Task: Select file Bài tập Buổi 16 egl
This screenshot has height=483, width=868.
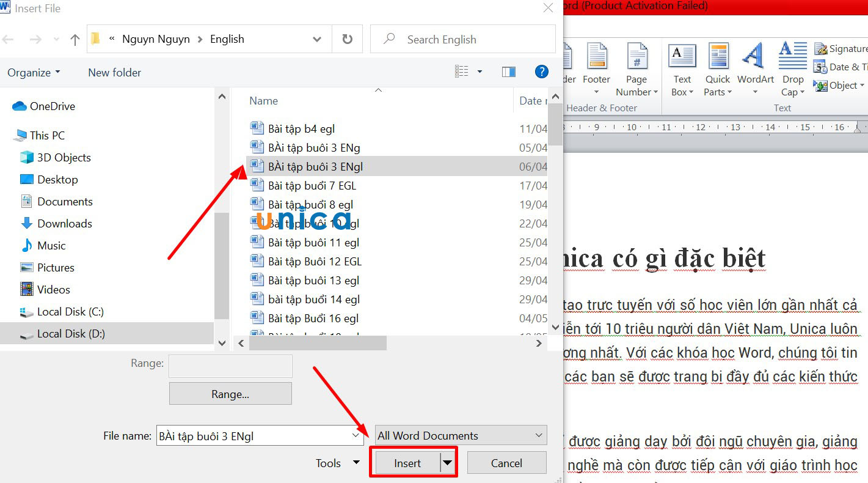Action: [313, 318]
